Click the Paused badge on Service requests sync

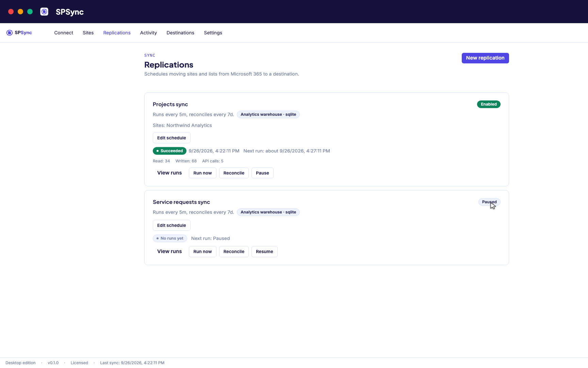pos(489,202)
